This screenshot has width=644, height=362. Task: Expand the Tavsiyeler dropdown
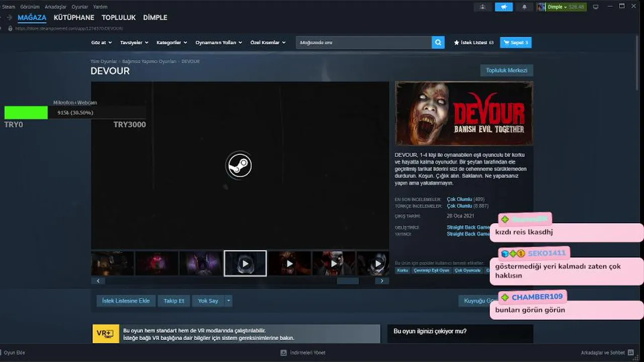(134, 43)
